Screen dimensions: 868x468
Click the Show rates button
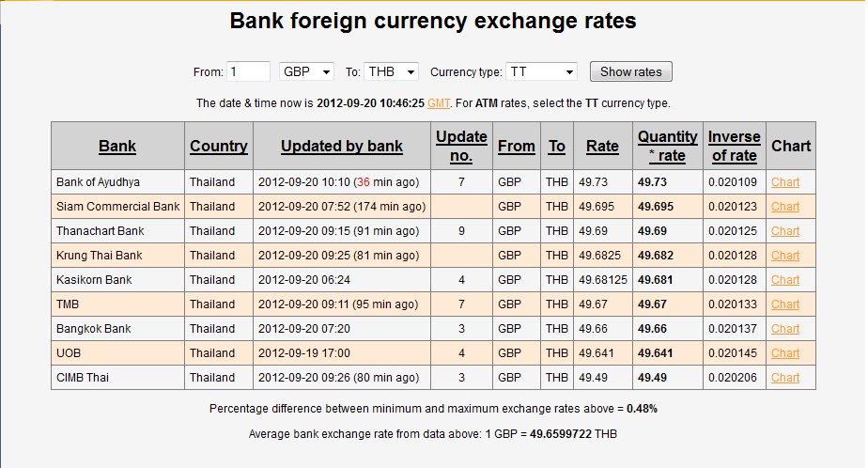(x=631, y=72)
